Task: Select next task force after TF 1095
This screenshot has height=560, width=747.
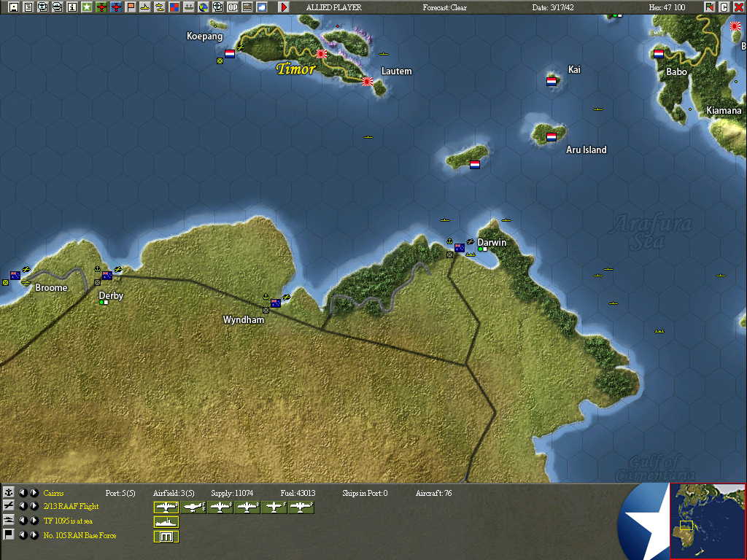Action: pyautogui.click(x=34, y=521)
